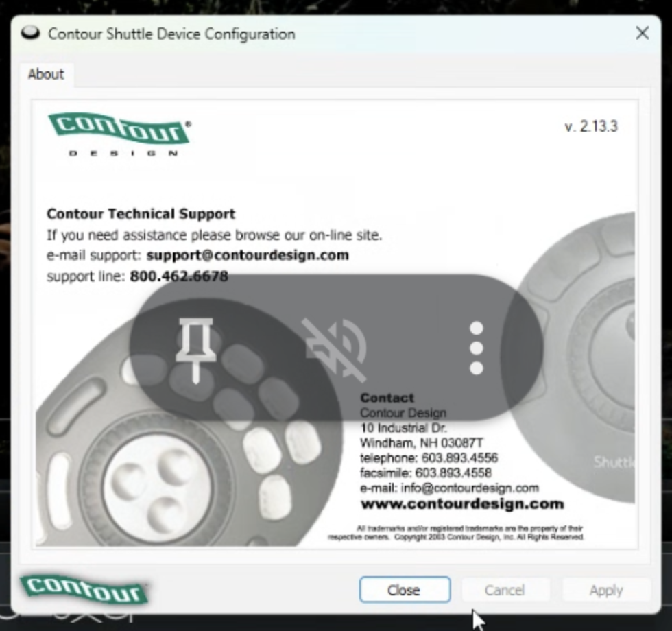The height and width of the screenshot is (631, 672).
Task: Click the support@contourdesign.com email address
Action: (x=248, y=255)
